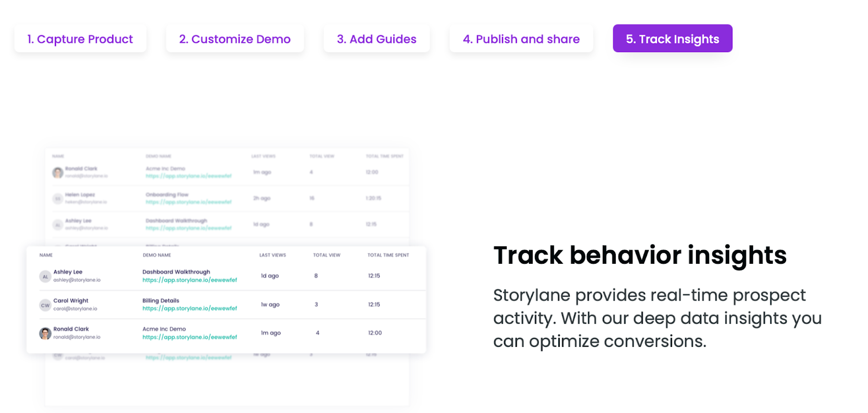Screen dimensions: 868x413
Task: Click the ronald@storylane.io email in foreground card
Action: (77, 337)
